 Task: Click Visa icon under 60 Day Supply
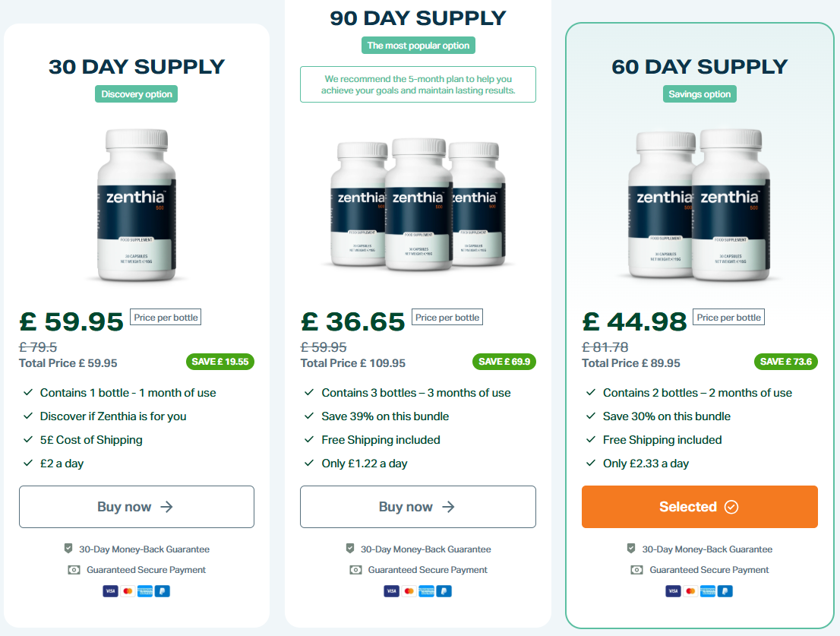click(x=674, y=590)
